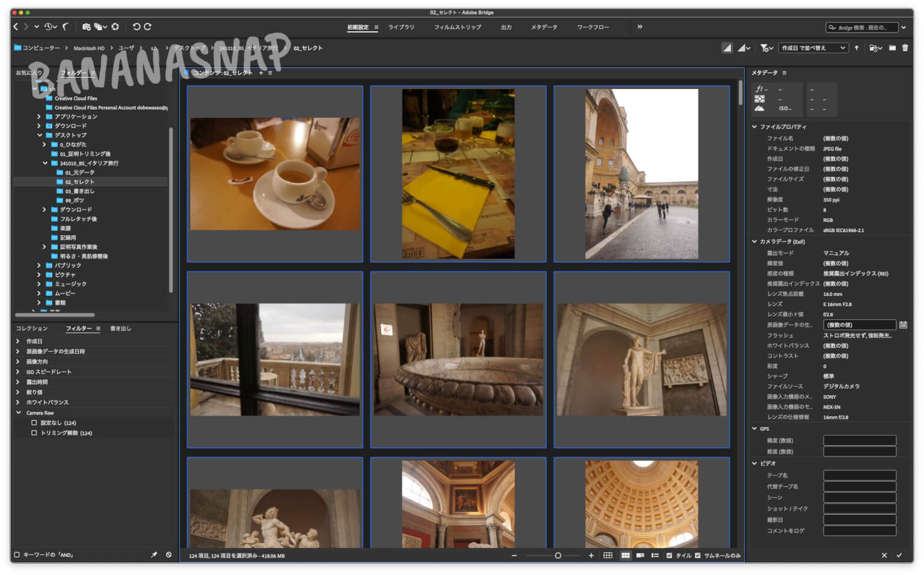Select coffee cups photo thumbnail
Viewport: 924px width, 575px height.
point(275,174)
